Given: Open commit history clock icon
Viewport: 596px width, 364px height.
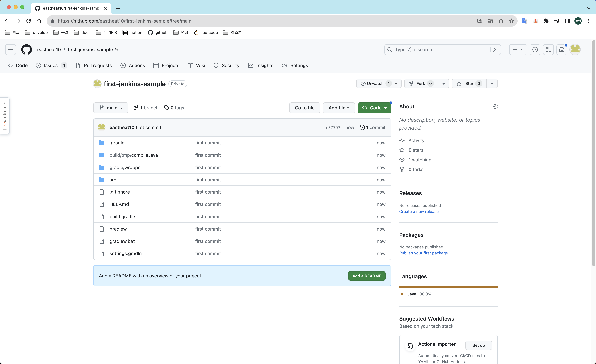Looking at the screenshot, I should pyautogui.click(x=362, y=127).
